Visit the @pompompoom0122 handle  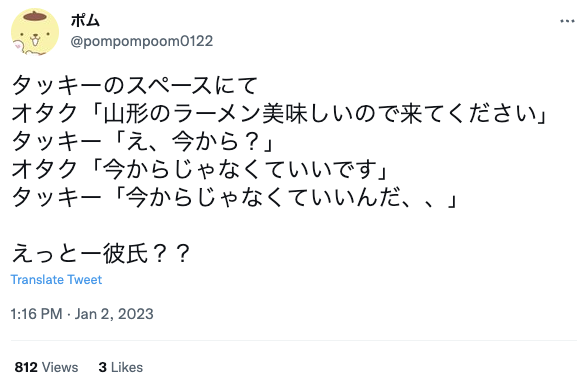pyautogui.click(x=141, y=41)
